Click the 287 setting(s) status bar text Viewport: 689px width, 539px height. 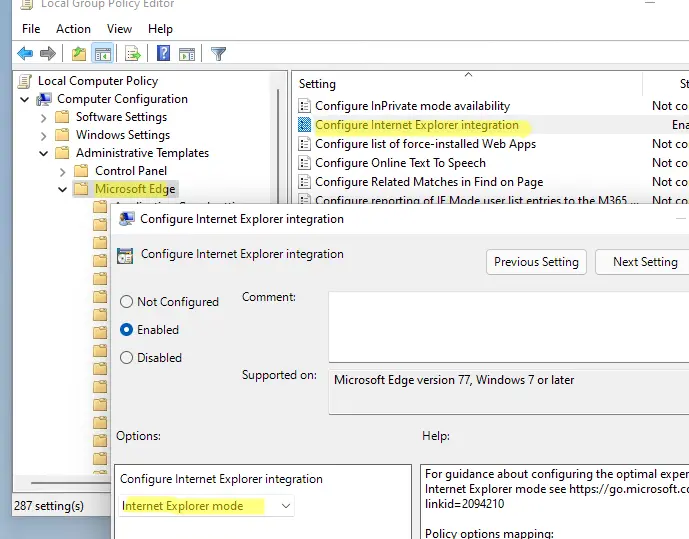click(x=49, y=506)
